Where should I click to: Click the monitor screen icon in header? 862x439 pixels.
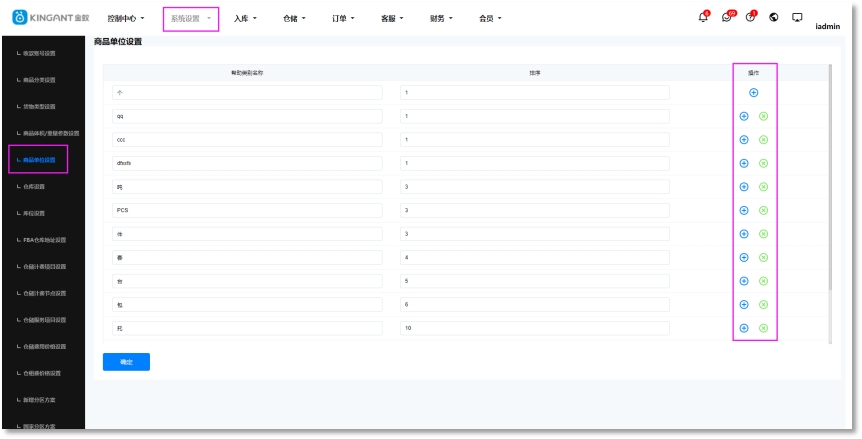pyautogui.click(x=797, y=18)
